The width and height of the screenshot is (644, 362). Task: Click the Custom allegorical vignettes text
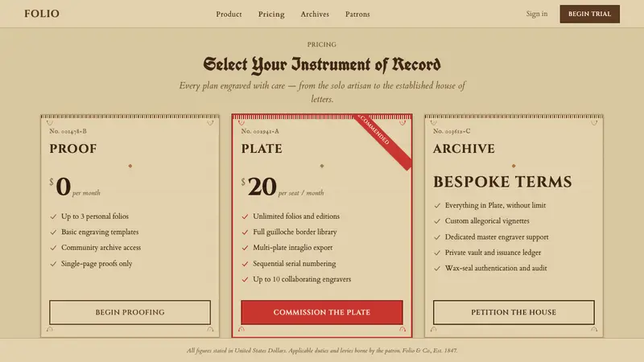point(487,220)
